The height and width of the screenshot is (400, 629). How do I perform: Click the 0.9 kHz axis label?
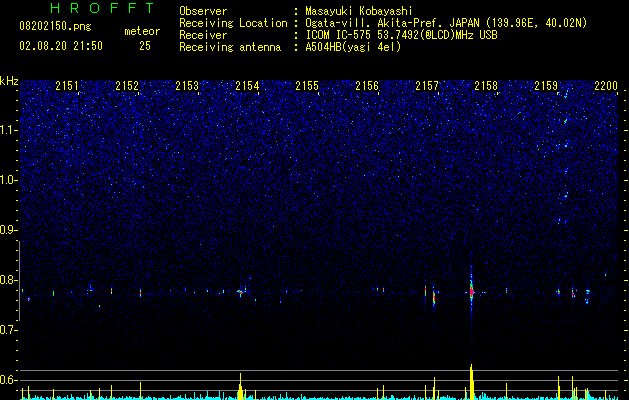8,230
